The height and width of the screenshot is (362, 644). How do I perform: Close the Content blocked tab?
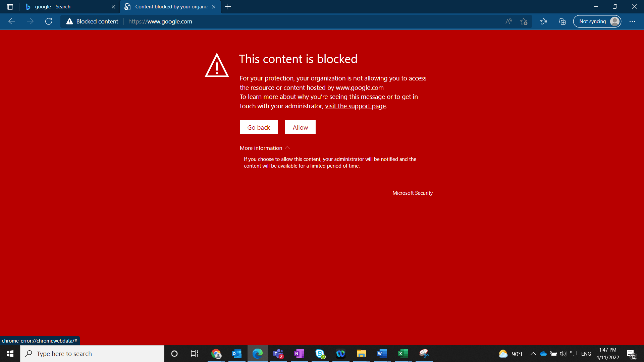tap(214, 7)
